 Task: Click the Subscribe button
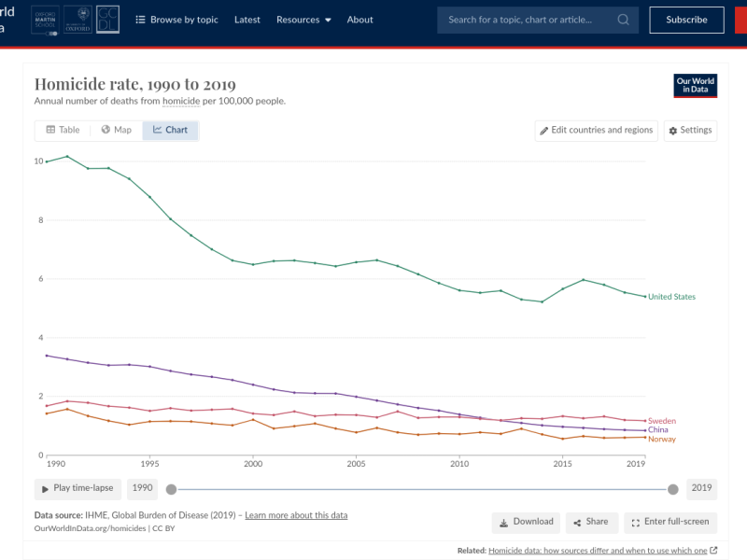[686, 20]
